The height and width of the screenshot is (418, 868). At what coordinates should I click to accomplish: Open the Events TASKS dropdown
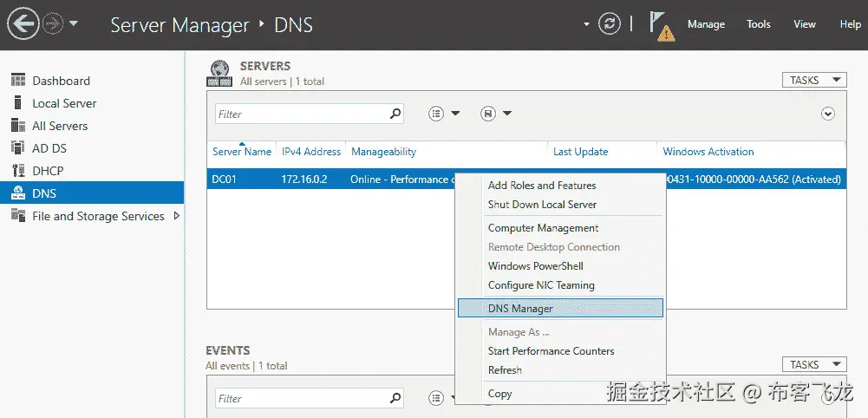point(814,365)
